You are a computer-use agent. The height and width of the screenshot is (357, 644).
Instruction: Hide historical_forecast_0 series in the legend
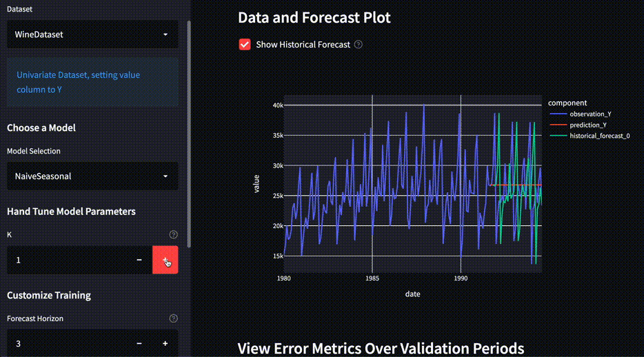(598, 136)
